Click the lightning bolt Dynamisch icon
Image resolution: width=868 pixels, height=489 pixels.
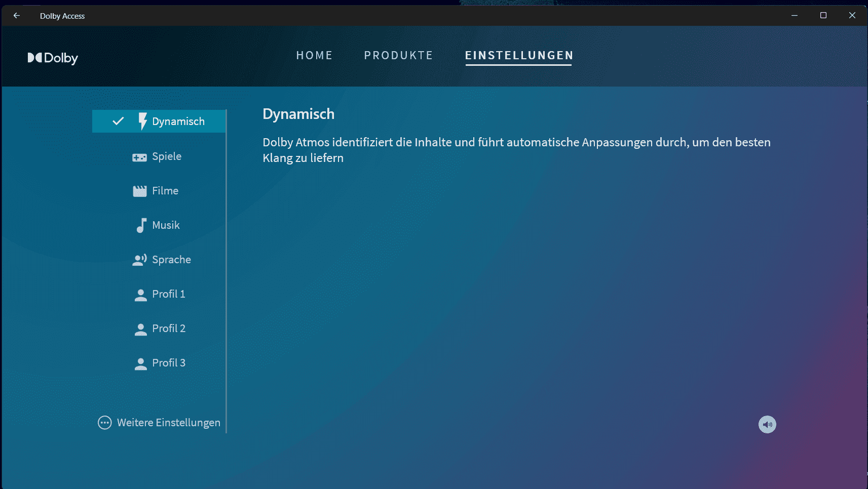pos(142,121)
